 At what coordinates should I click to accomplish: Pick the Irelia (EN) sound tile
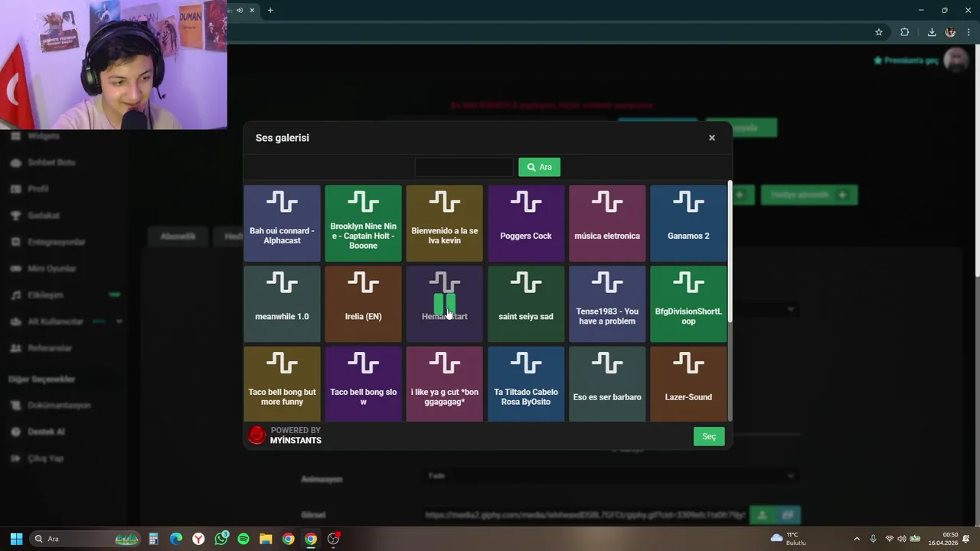click(x=363, y=304)
